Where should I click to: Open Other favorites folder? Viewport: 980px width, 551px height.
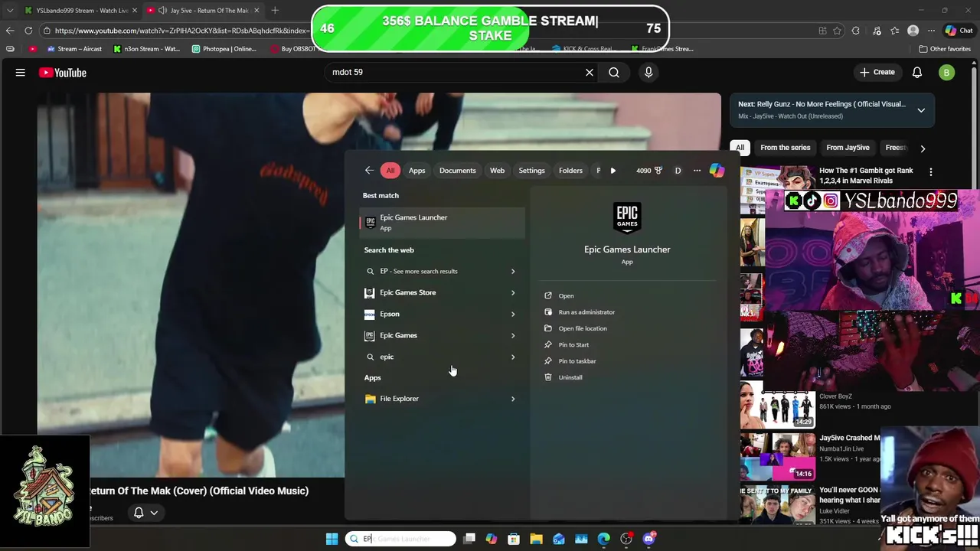945,49
